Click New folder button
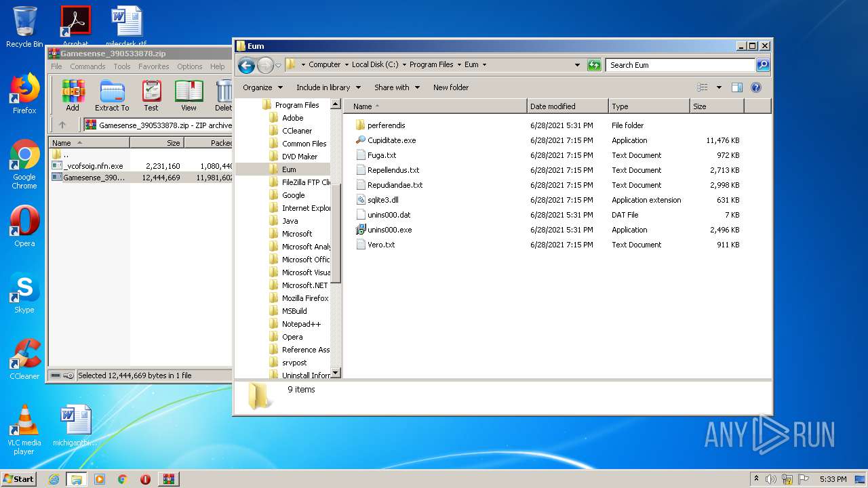Screen dimensions: 868x488 [451, 87]
